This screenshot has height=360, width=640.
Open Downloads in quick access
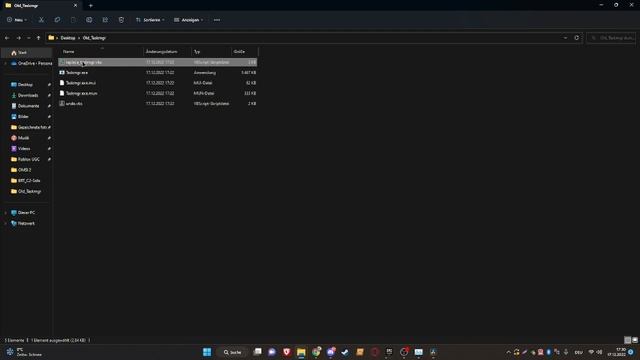(27, 95)
